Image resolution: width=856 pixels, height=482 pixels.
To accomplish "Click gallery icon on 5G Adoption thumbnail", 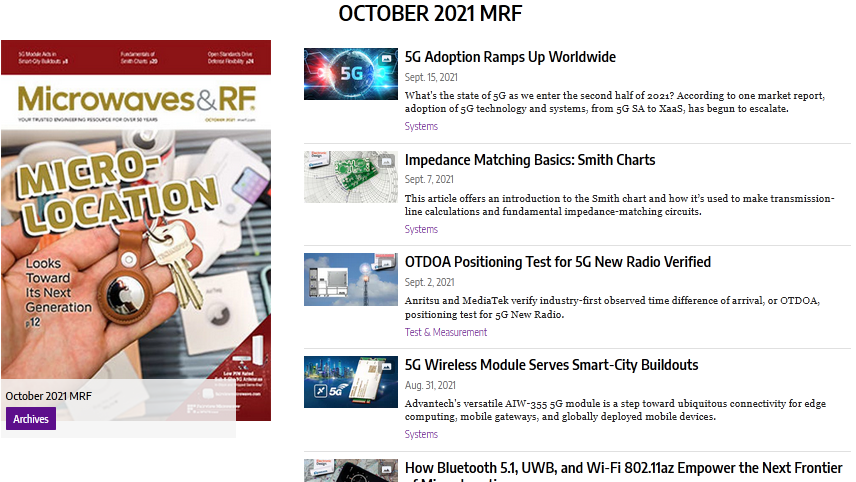I will [x=386, y=61].
